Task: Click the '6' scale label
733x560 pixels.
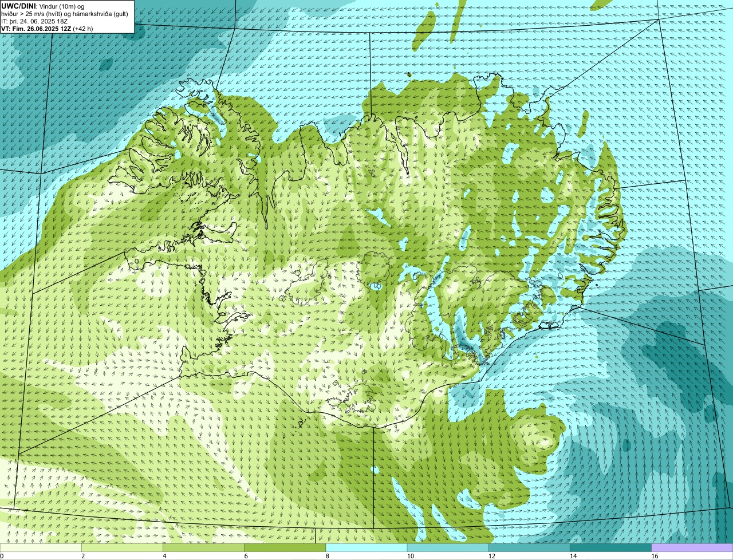Action: pyautogui.click(x=246, y=556)
